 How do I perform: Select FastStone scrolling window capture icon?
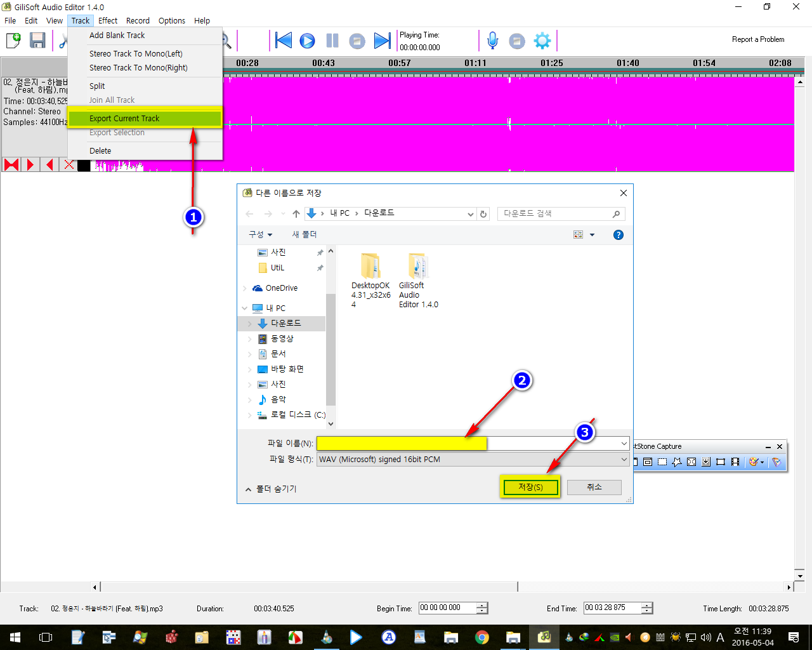(706, 462)
